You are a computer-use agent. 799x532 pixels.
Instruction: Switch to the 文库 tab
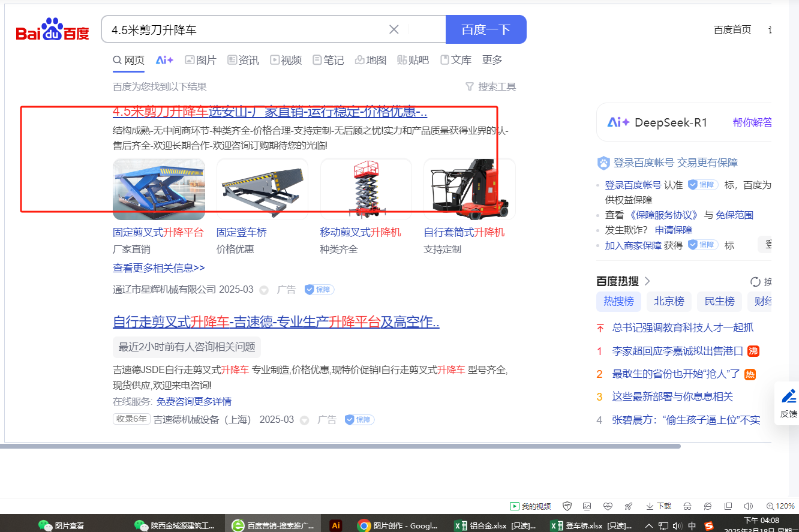[x=456, y=60]
